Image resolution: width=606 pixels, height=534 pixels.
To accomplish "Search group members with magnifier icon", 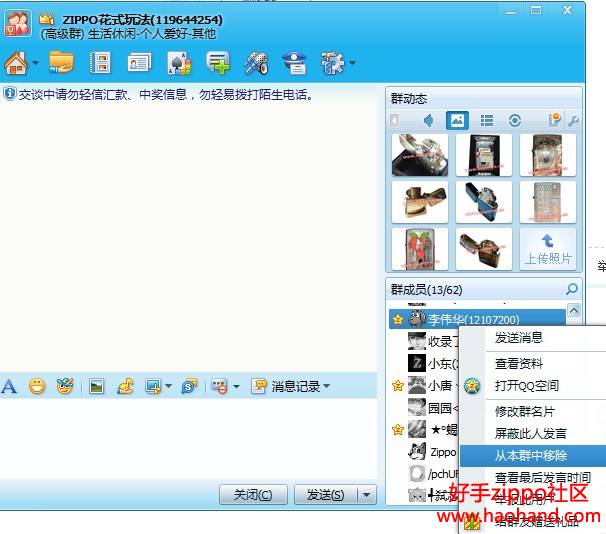I will (x=572, y=289).
